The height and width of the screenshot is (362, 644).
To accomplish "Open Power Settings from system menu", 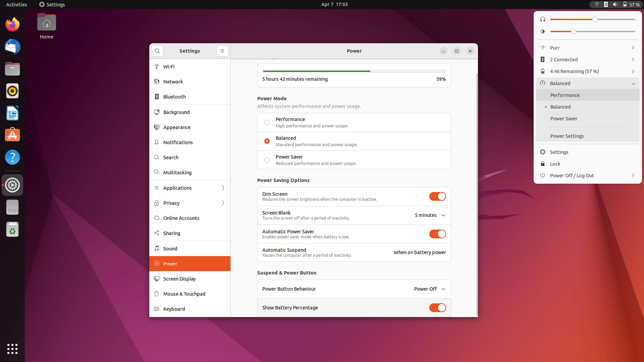I will click(x=567, y=136).
